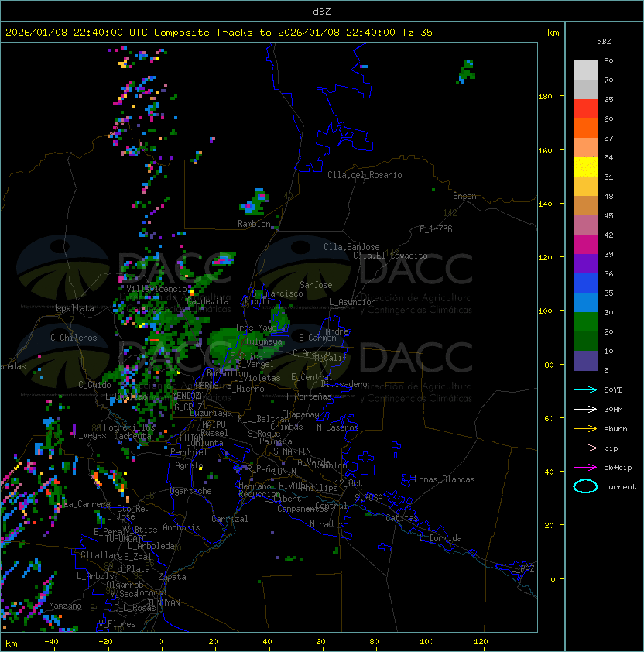This screenshot has height=652, width=644.
Task: Click the eburn legend label
Action: [x=615, y=429]
